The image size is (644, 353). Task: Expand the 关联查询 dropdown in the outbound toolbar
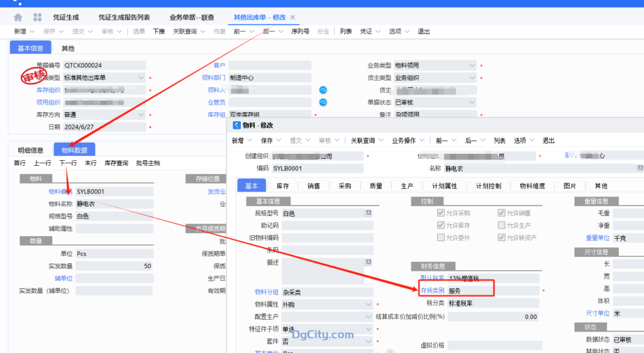(203, 31)
